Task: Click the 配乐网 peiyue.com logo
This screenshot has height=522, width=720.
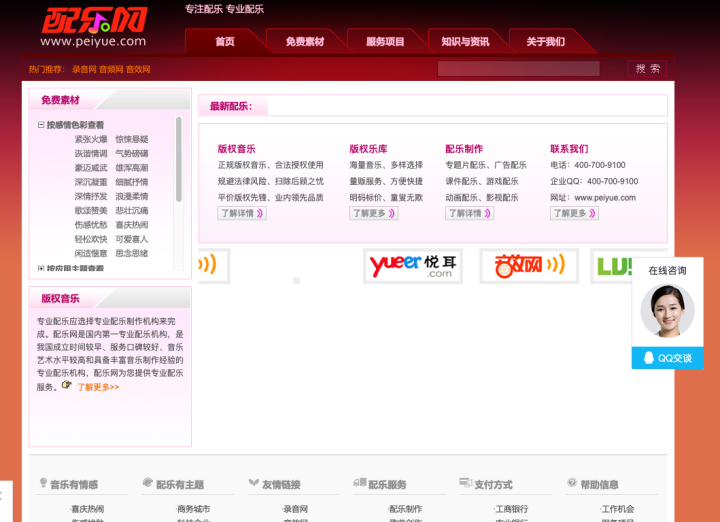Action: 94,27
